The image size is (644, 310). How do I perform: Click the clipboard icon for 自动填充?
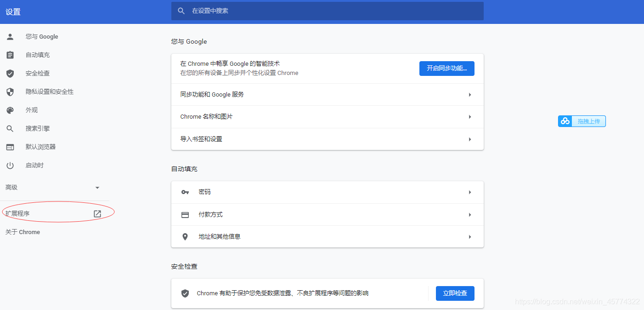pos(10,55)
